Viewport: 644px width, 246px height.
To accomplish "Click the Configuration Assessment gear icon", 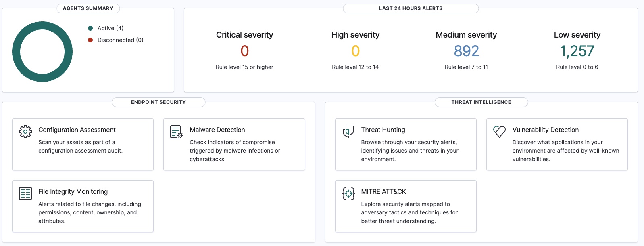I will click(25, 132).
